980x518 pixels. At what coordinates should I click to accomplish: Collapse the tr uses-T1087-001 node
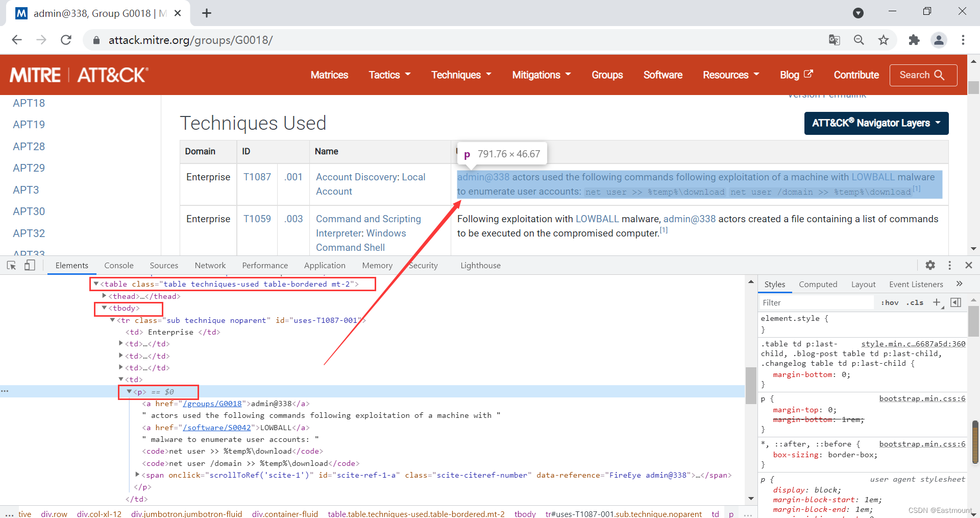coord(112,320)
